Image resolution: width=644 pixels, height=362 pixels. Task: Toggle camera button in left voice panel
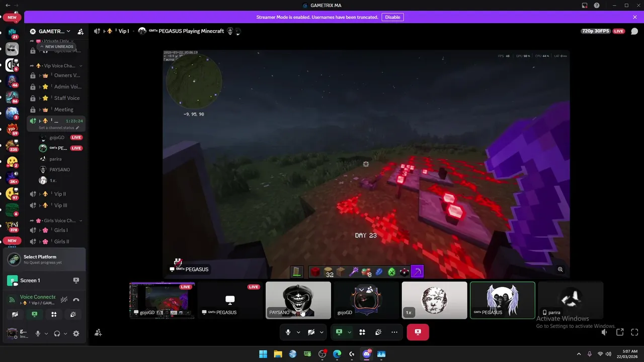[15, 314]
